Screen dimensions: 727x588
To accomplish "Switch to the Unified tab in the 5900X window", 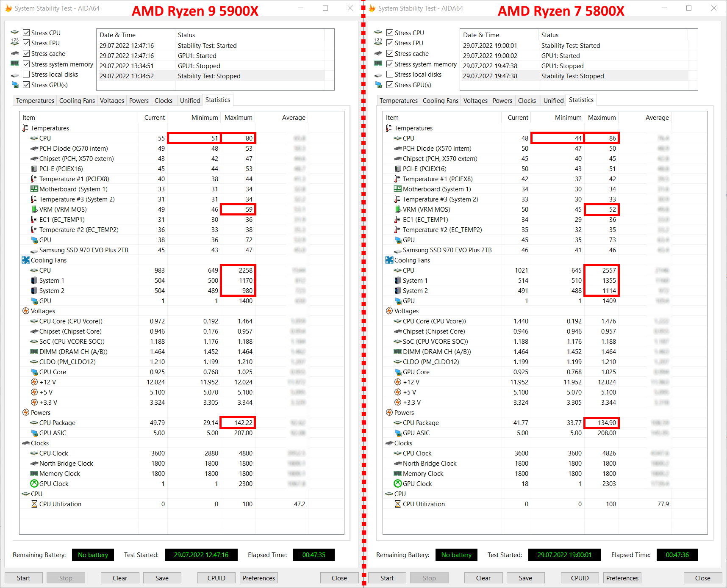I will [x=190, y=100].
